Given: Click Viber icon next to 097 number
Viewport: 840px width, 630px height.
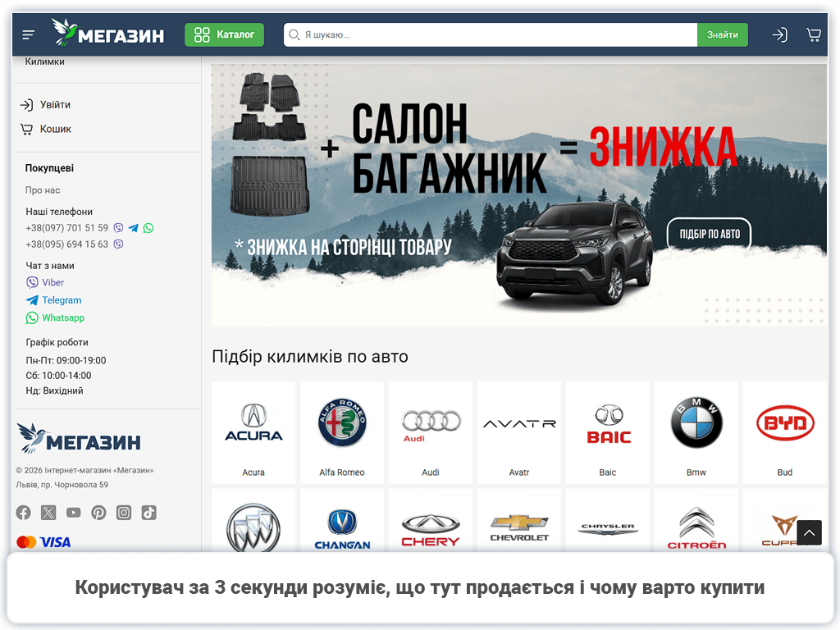Looking at the screenshot, I should (x=118, y=228).
